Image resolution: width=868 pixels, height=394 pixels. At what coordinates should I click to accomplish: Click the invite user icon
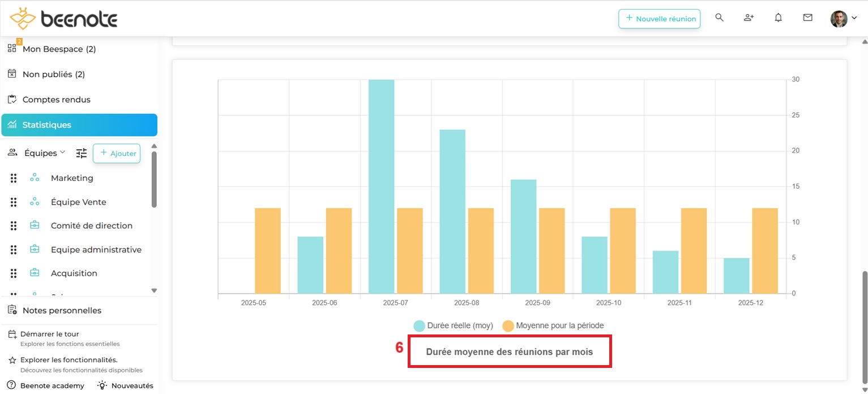point(749,18)
